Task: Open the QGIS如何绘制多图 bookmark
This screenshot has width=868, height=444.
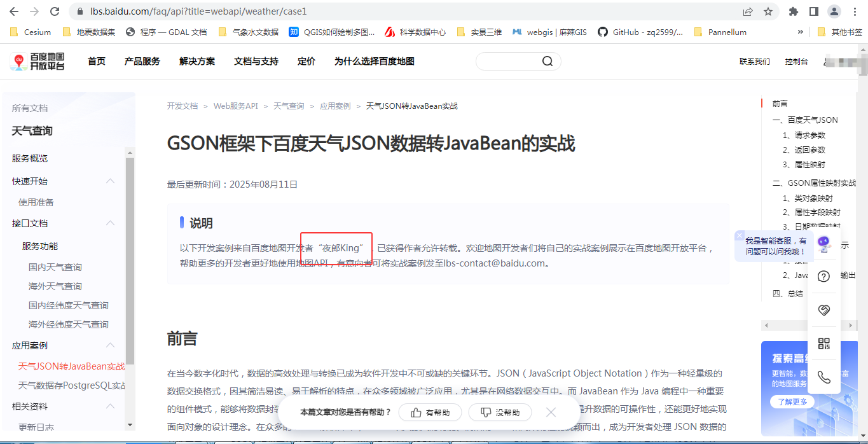Action: click(332, 32)
